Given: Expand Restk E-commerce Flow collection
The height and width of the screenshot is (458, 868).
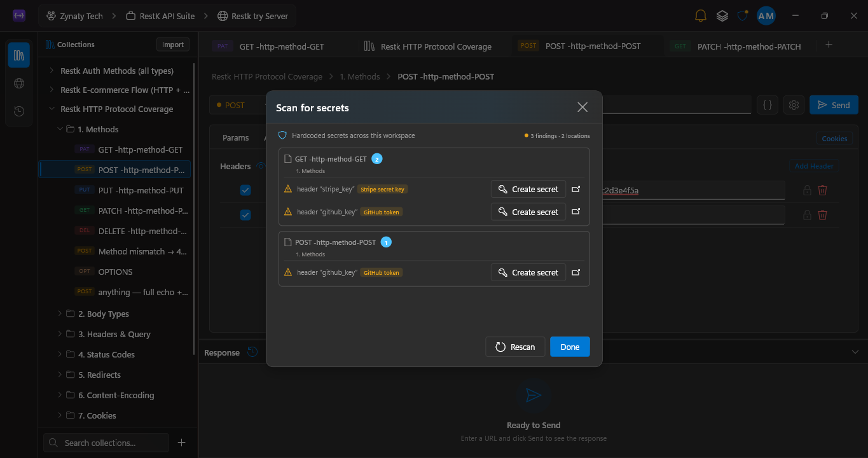Looking at the screenshot, I should point(52,90).
